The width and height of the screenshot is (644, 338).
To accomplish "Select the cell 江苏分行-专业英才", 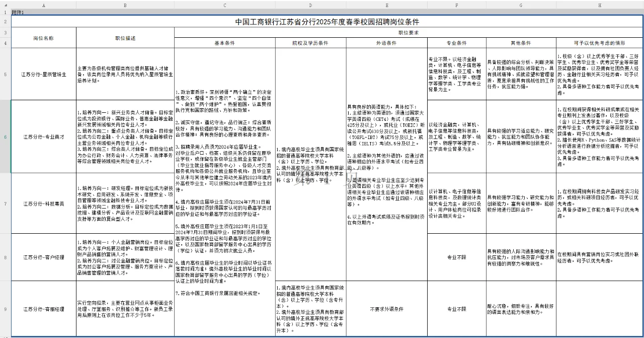I will coord(43,137).
